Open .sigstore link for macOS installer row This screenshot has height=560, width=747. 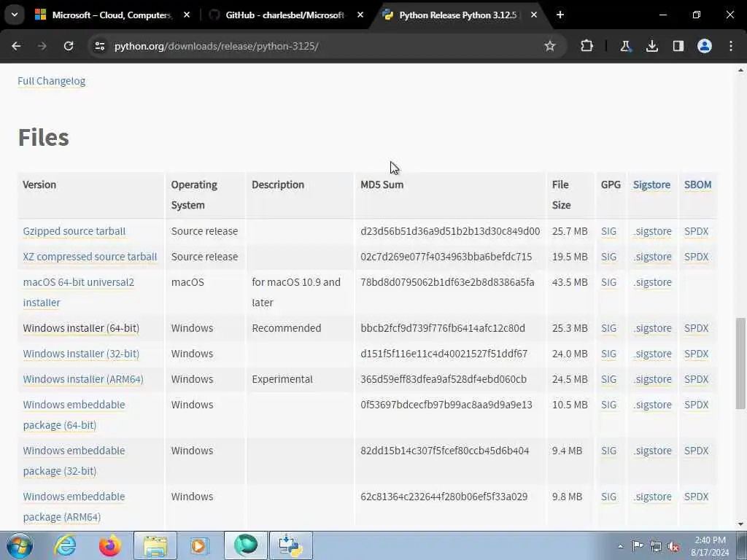pos(652,282)
